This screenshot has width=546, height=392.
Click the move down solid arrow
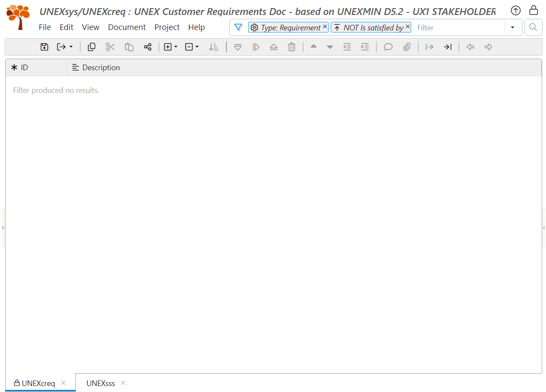[x=330, y=47]
